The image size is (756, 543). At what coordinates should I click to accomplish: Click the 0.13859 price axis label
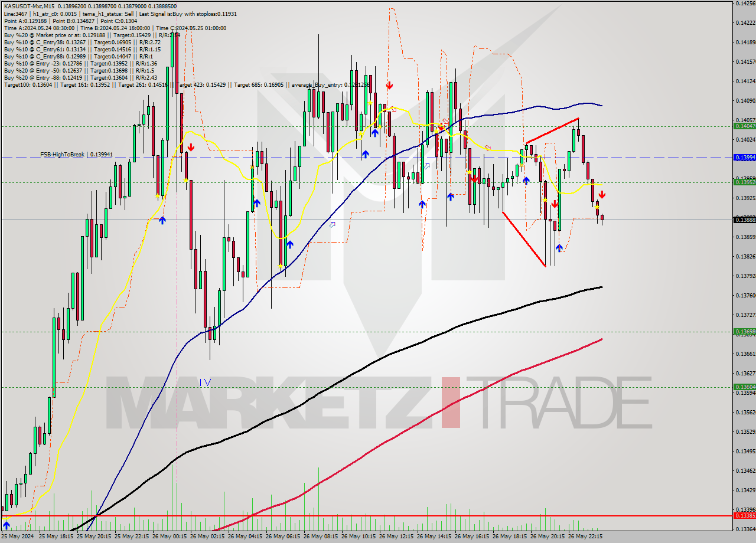[745, 237]
